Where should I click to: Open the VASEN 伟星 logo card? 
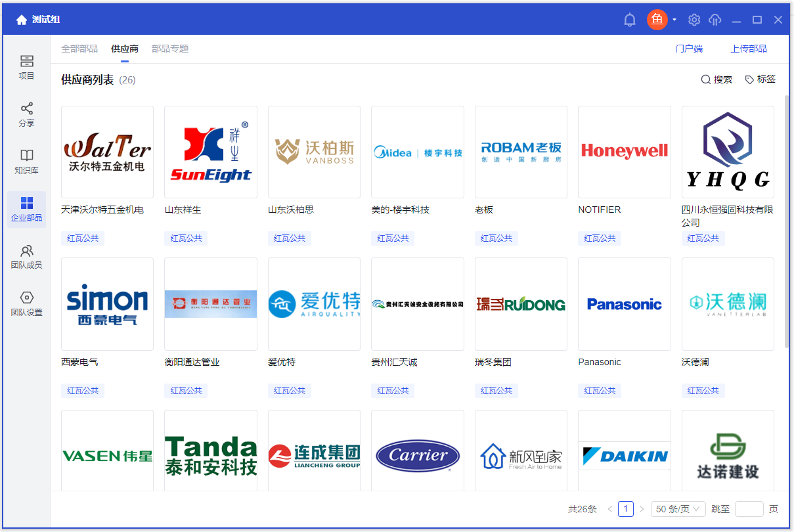[107, 451]
